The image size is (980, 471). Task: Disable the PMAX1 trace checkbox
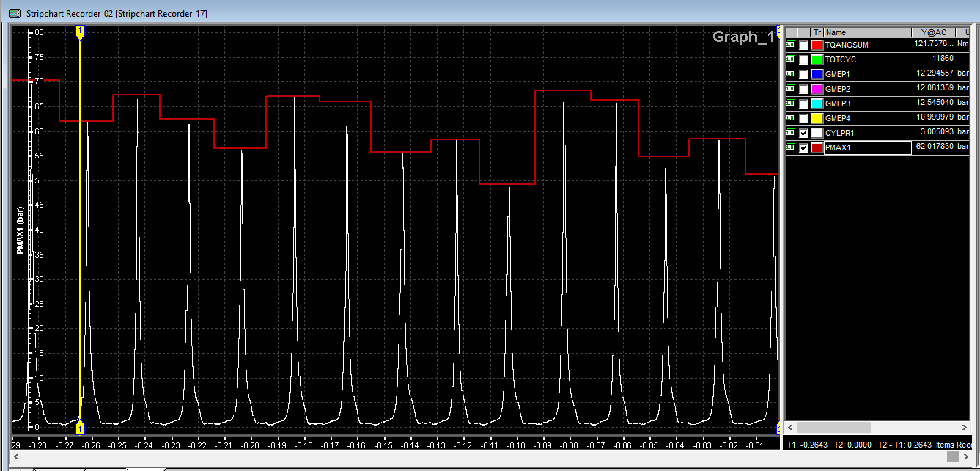click(x=804, y=147)
